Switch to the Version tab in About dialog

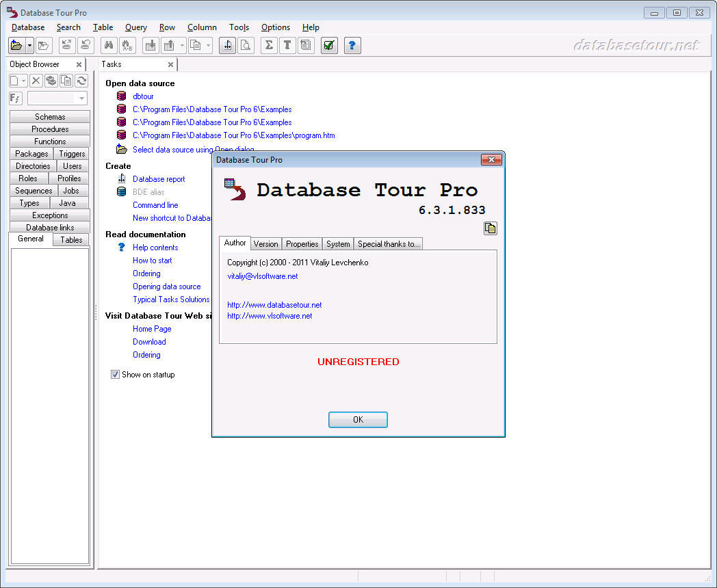click(265, 244)
